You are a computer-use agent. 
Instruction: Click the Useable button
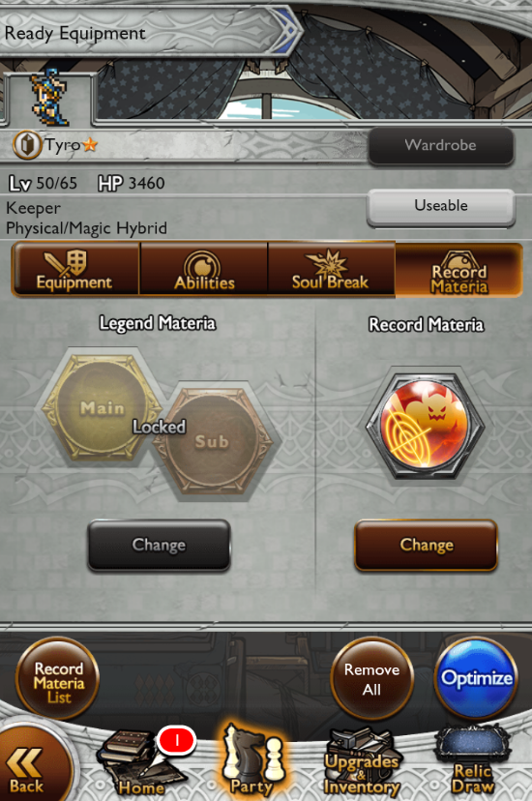[x=441, y=206]
